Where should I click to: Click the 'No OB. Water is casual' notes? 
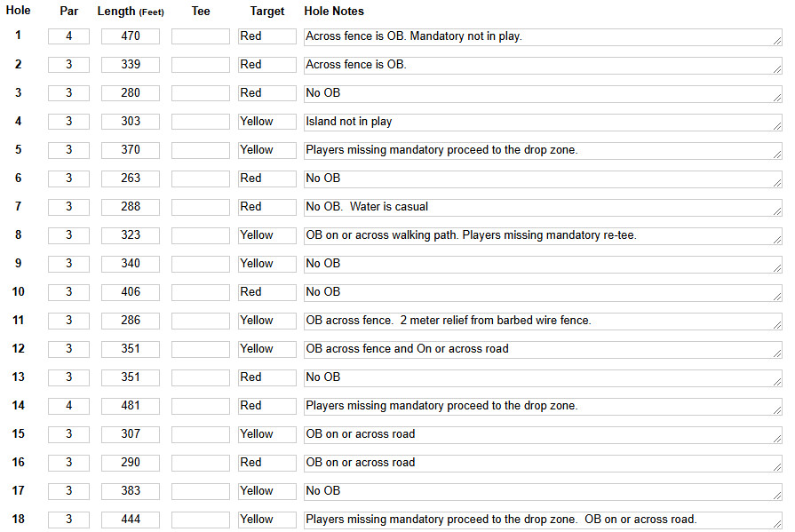543,208
